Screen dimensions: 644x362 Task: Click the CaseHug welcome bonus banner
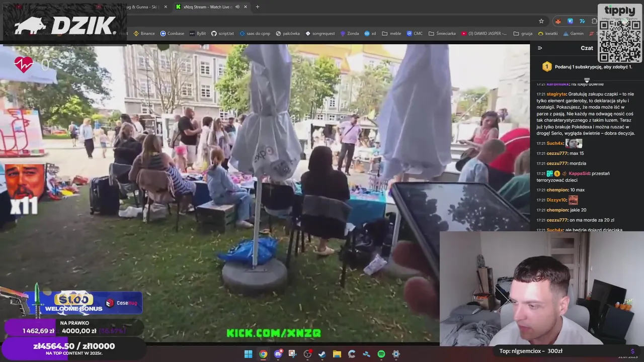tap(85, 302)
